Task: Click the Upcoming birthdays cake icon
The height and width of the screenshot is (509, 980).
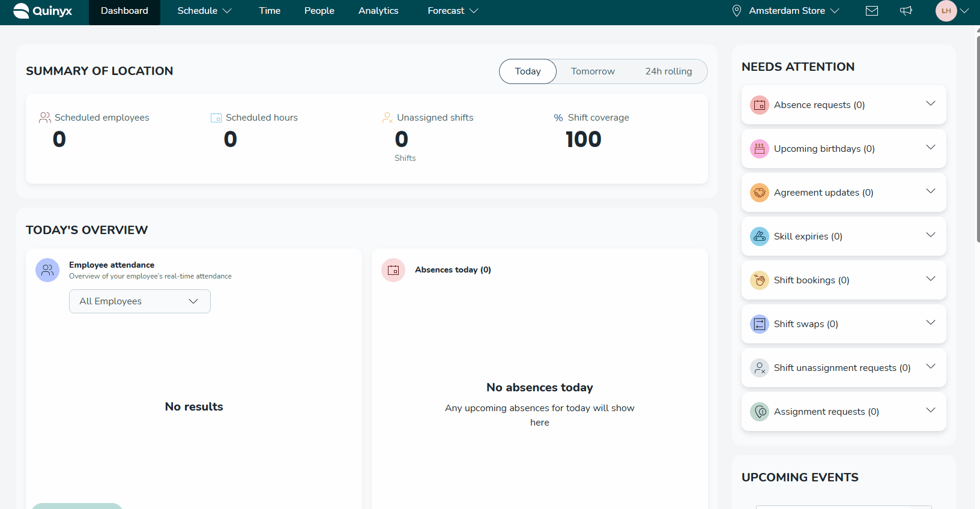Action: tap(760, 149)
